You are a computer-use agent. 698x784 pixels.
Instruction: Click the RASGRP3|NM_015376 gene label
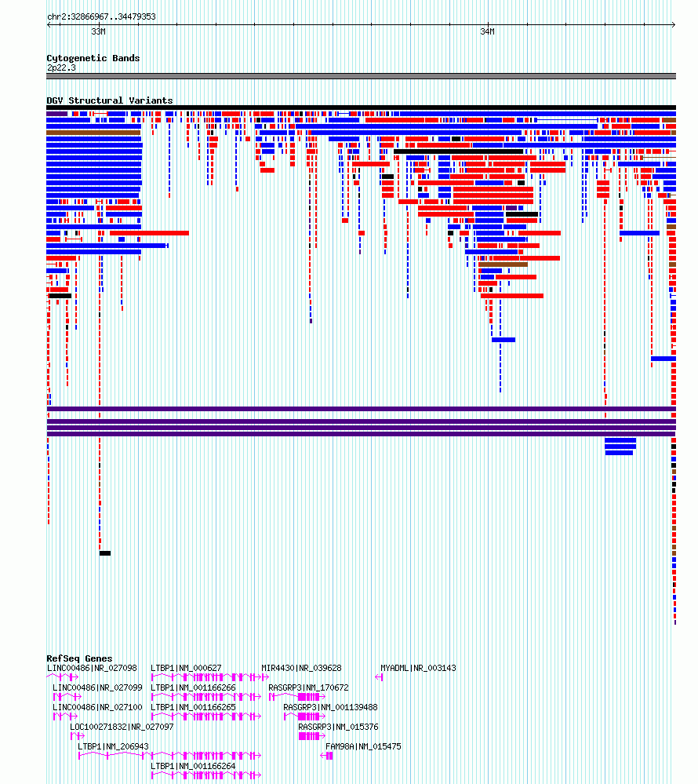338,727
